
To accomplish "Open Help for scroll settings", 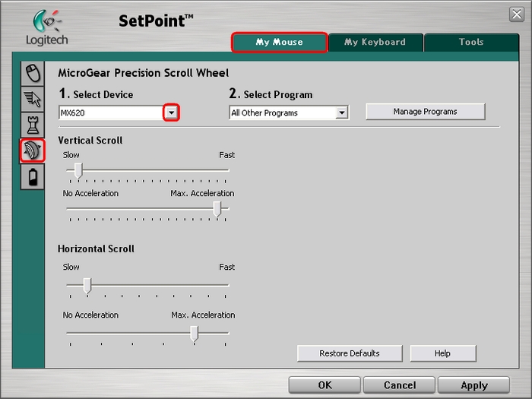I will 442,353.
